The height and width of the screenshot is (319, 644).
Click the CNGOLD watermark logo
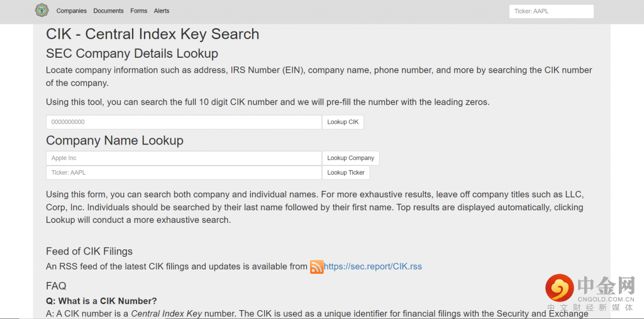[x=590, y=292]
